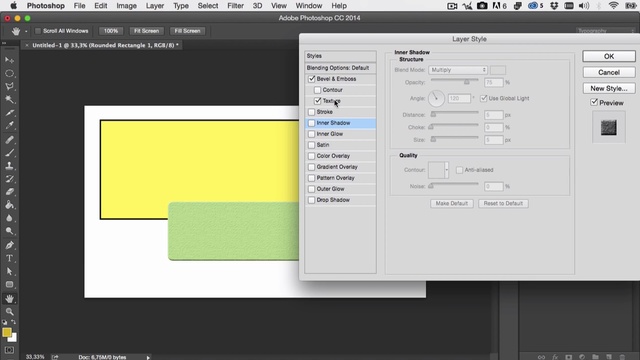Viewport: 640px width, 360px height.
Task: Click the New Style... button
Action: pos(609,88)
